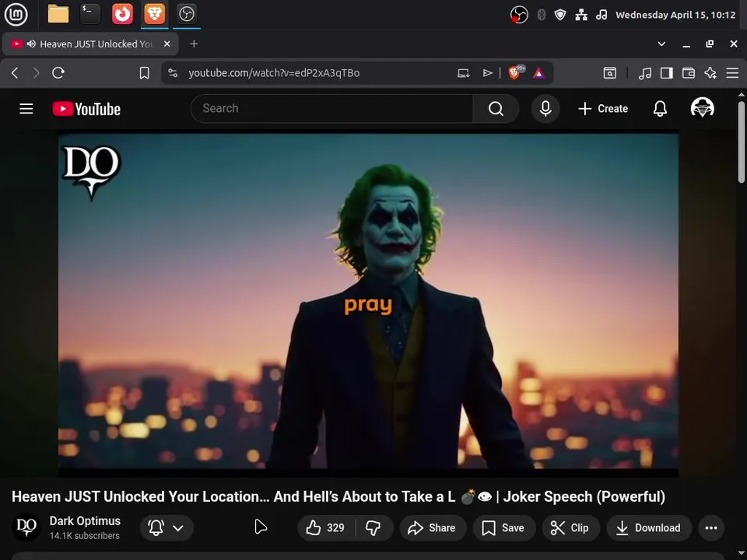Open the page search toolbar icon
Viewport: 747px width, 560px height.
(x=609, y=73)
